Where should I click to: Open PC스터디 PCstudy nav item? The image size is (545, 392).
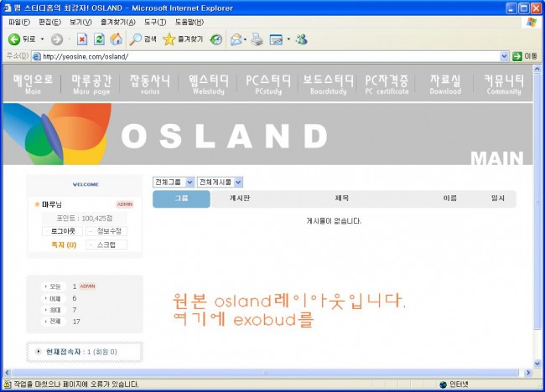pos(268,84)
